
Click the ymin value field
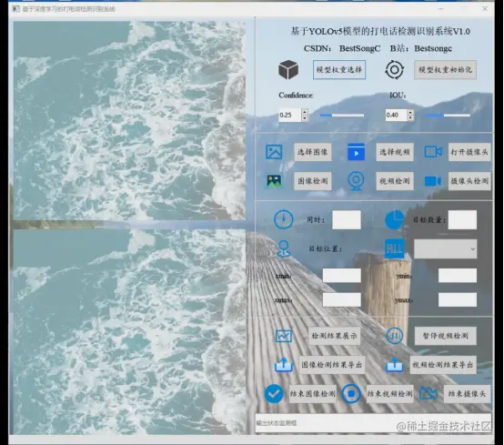pyautogui.click(x=458, y=276)
